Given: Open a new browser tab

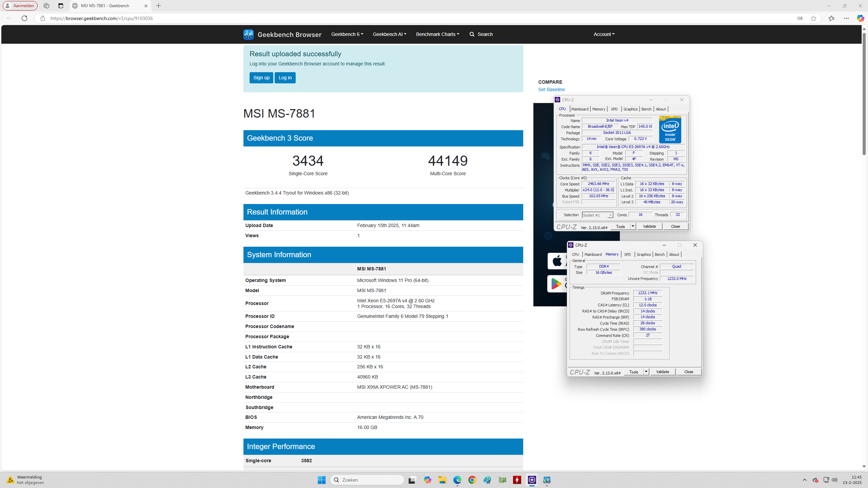Looking at the screenshot, I should 158,6.
